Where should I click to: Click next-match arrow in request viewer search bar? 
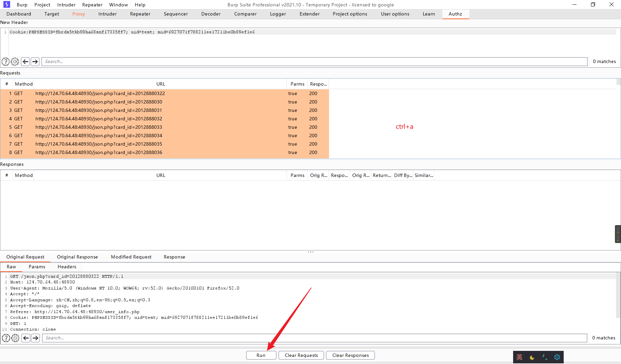(35, 338)
